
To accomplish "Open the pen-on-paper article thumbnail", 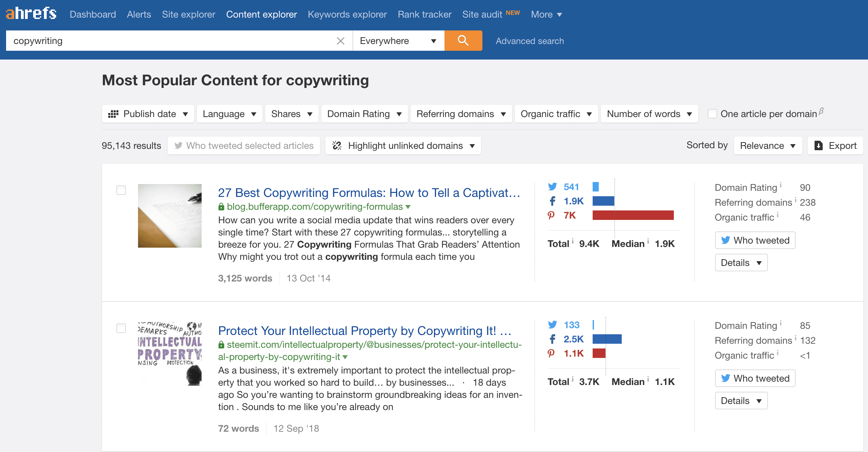I will coord(170,216).
